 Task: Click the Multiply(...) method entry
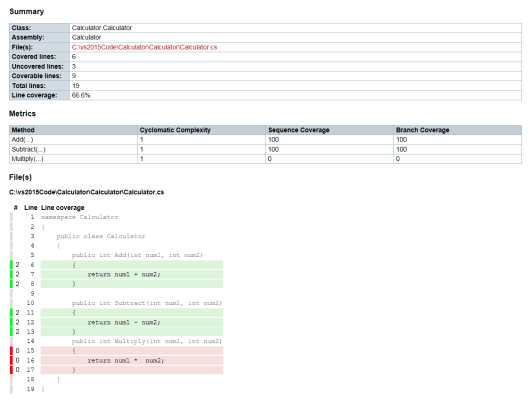click(x=27, y=159)
